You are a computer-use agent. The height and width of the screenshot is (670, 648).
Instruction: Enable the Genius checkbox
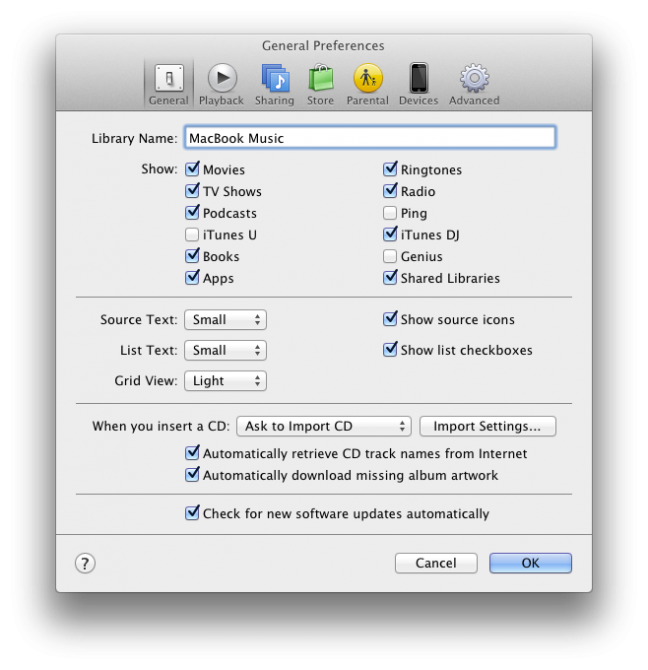click(x=390, y=257)
